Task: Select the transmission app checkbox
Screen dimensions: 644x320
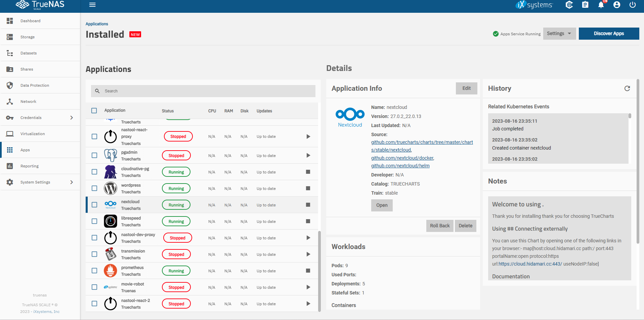Action: pos(94,254)
